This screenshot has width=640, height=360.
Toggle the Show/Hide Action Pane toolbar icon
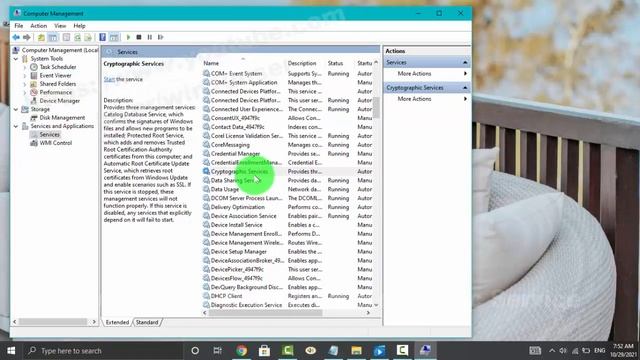tap(114, 38)
